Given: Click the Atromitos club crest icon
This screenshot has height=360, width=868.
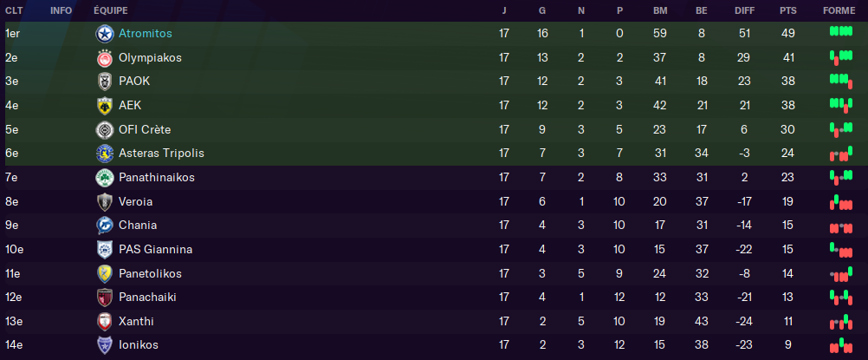Looking at the screenshot, I should [105, 34].
